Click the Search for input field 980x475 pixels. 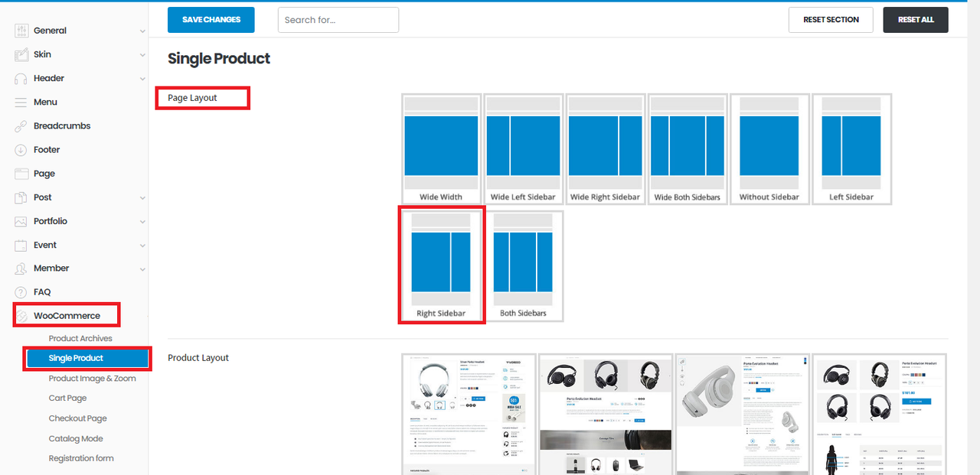(x=338, y=20)
